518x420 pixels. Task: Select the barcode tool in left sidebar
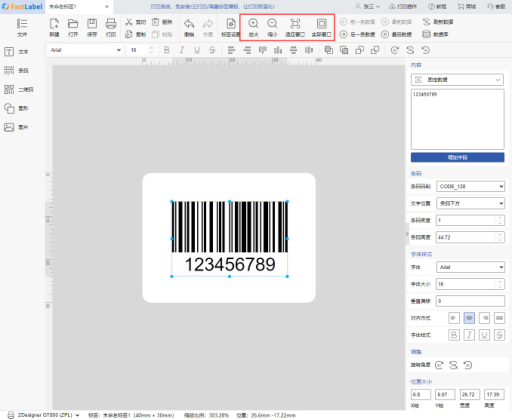pos(16,70)
